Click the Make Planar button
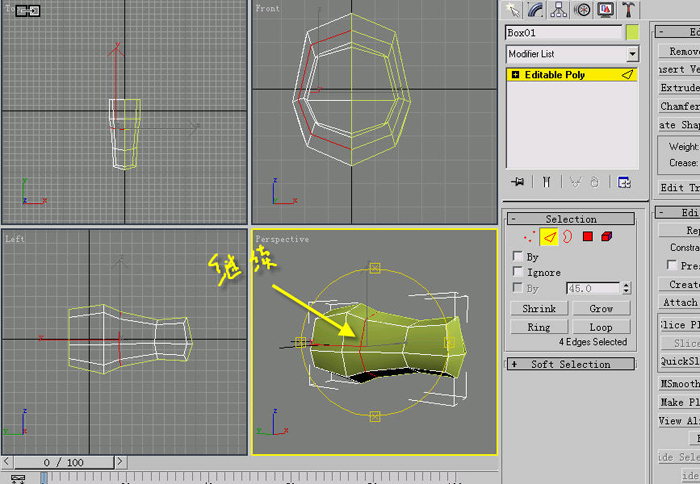This screenshot has width=700, height=484. coord(679,402)
